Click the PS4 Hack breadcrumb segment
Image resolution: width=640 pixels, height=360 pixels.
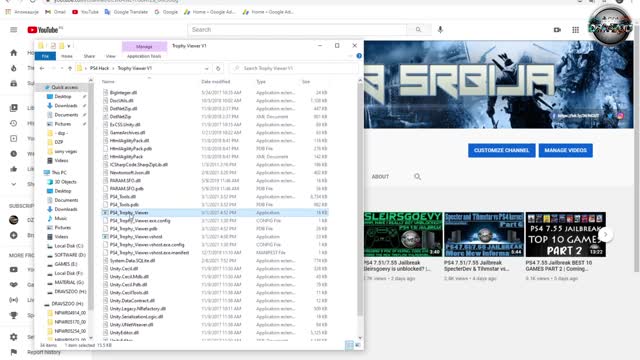(x=100, y=68)
